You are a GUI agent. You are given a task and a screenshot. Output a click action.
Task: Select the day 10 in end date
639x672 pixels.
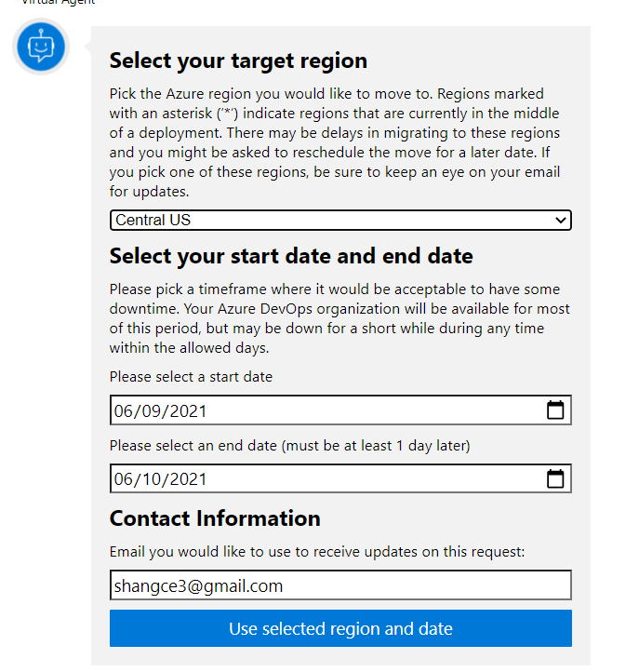point(152,479)
